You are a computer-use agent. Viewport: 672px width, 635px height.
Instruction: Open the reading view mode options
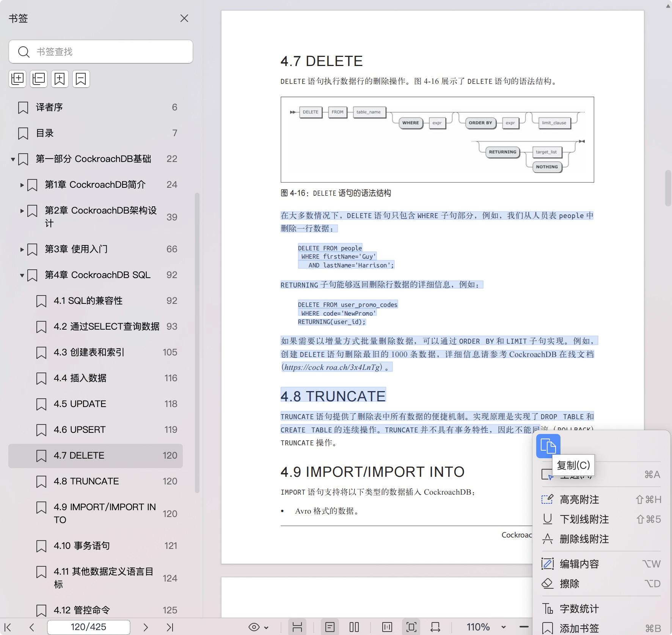[x=298, y=627]
